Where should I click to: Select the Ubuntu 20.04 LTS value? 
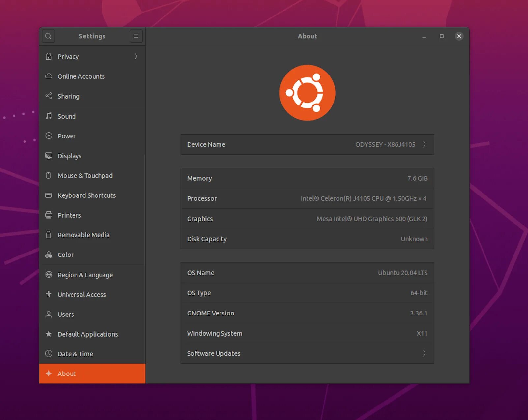click(403, 273)
